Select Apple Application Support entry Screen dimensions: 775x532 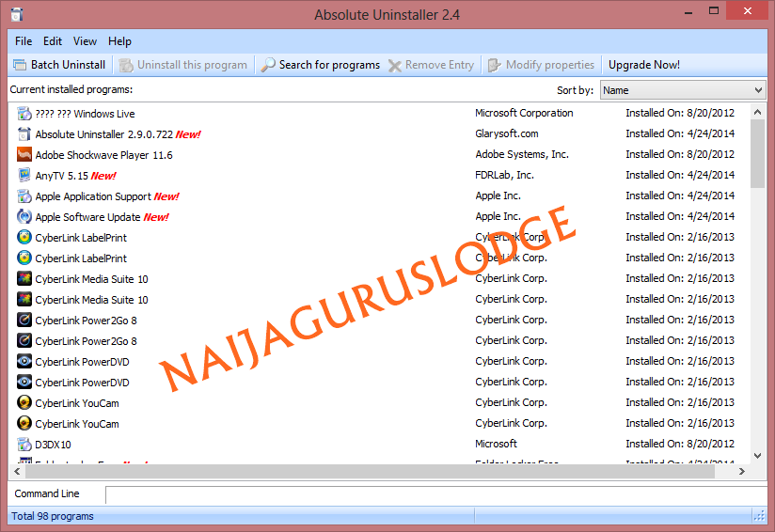click(x=379, y=196)
